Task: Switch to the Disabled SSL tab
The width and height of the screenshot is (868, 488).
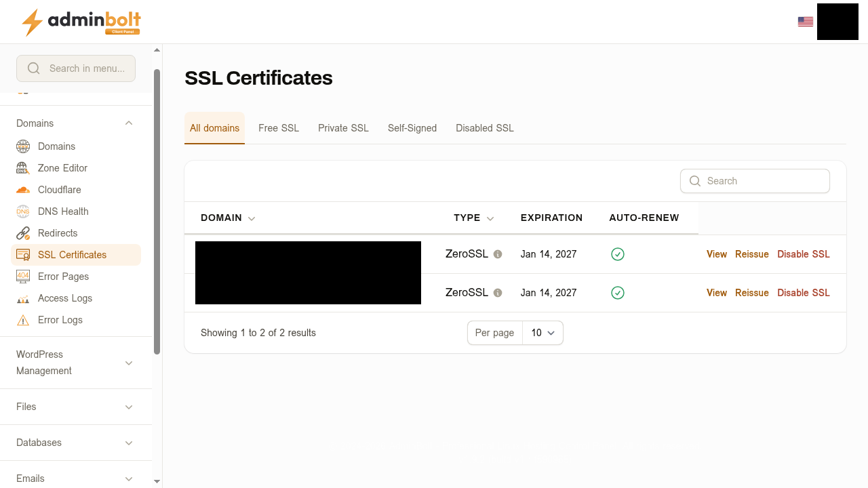Action: coord(485,128)
